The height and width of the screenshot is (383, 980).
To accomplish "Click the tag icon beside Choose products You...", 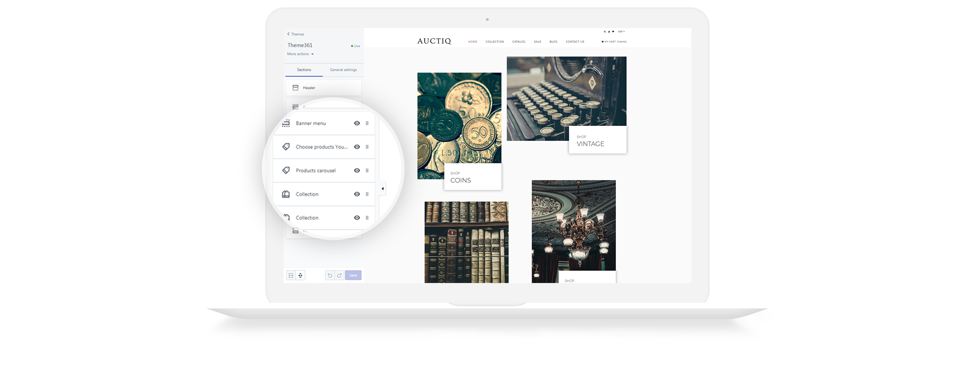I will tap(286, 147).
